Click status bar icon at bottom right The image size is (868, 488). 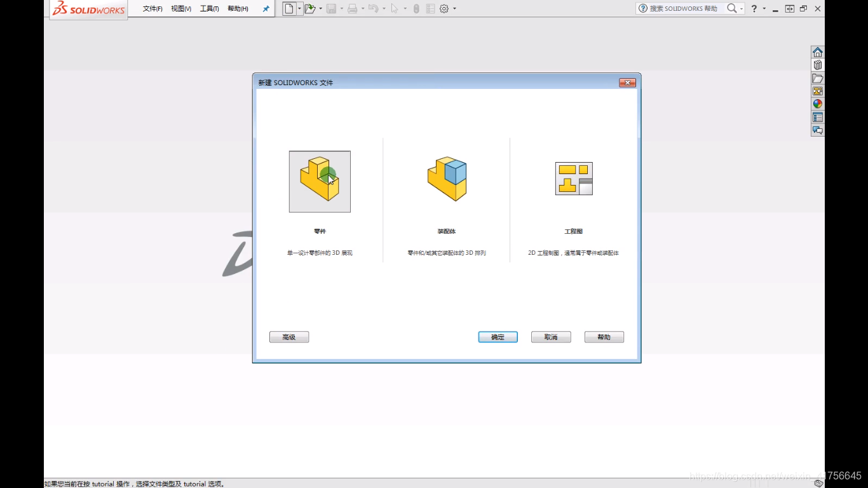(819, 484)
